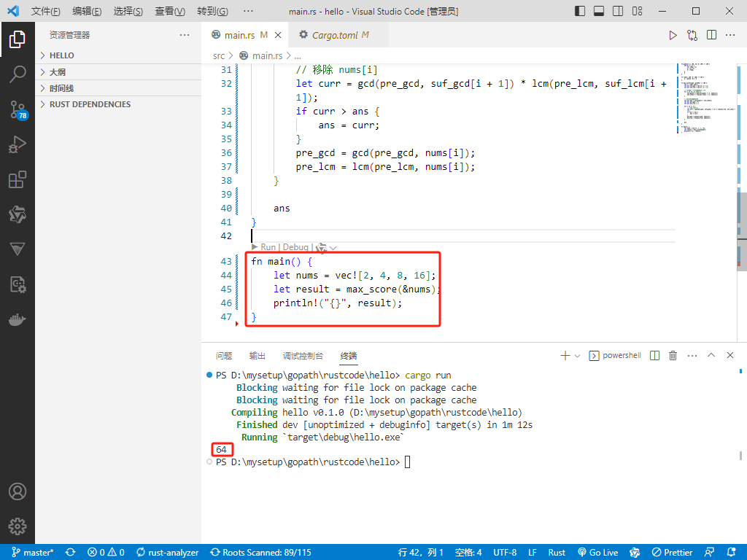Toggle secondary side bar layout icon
This screenshot has height=560, width=747.
click(x=618, y=11)
